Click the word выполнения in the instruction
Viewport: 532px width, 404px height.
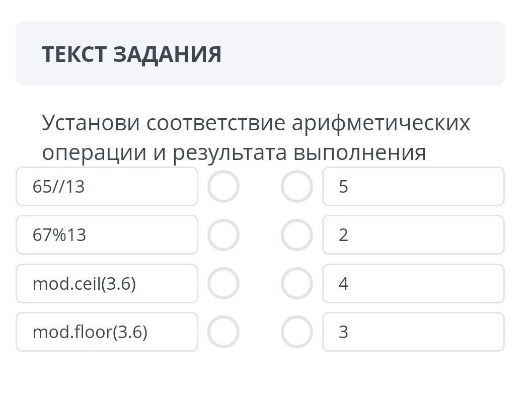coord(359,152)
